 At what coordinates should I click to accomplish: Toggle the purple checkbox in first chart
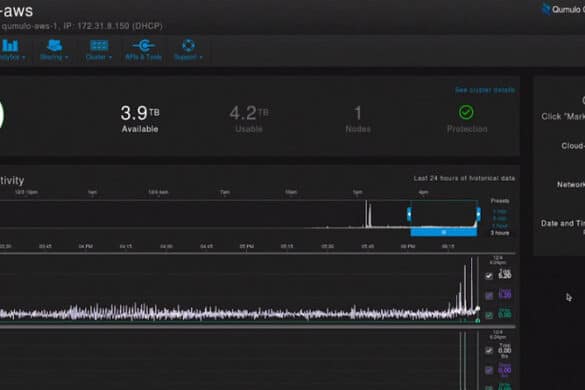click(489, 296)
